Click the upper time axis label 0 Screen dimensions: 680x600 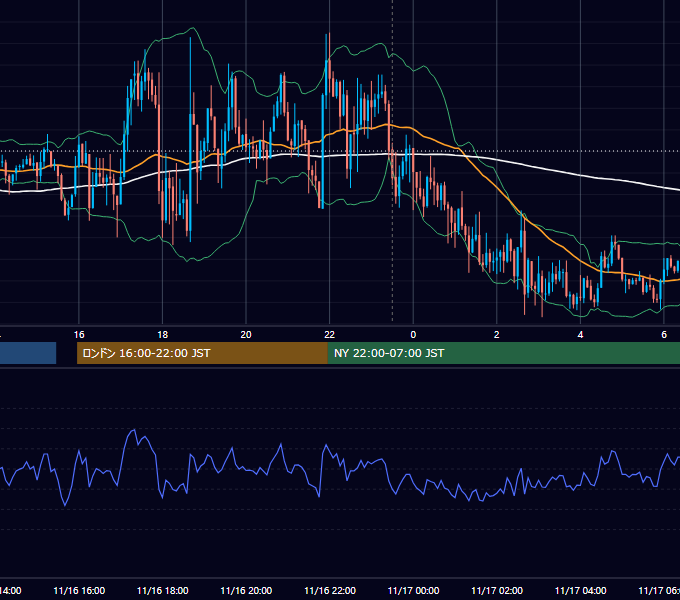(x=413, y=335)
